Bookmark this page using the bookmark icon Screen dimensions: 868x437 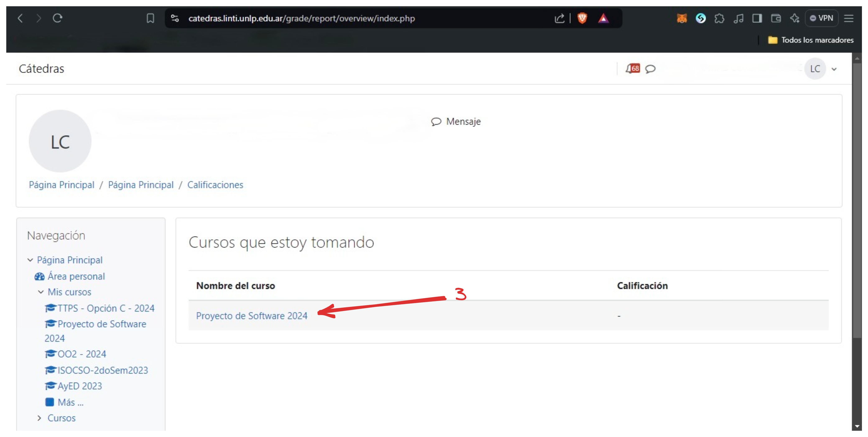pos(150,18)
